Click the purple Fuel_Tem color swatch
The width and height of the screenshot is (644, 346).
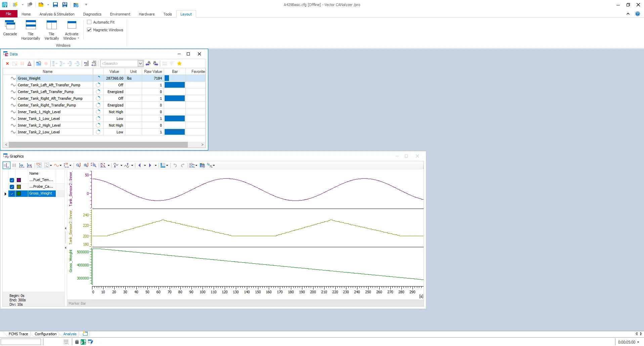(19, 180)
